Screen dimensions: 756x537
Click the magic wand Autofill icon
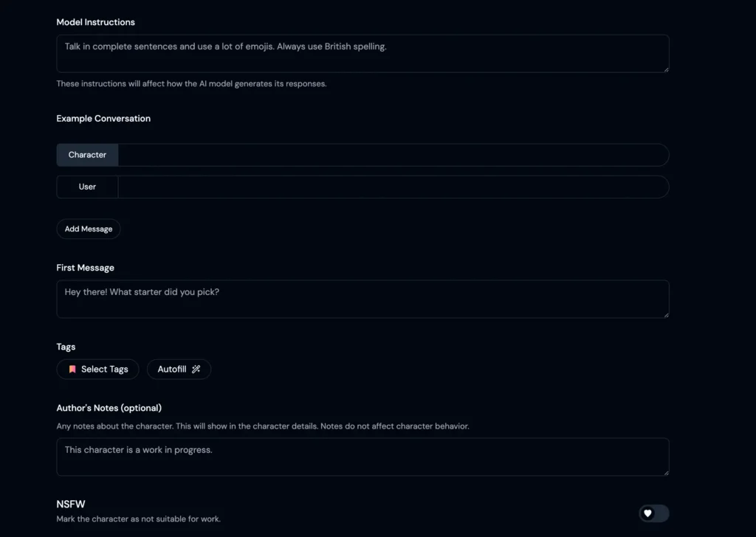(x=196, y=369)
